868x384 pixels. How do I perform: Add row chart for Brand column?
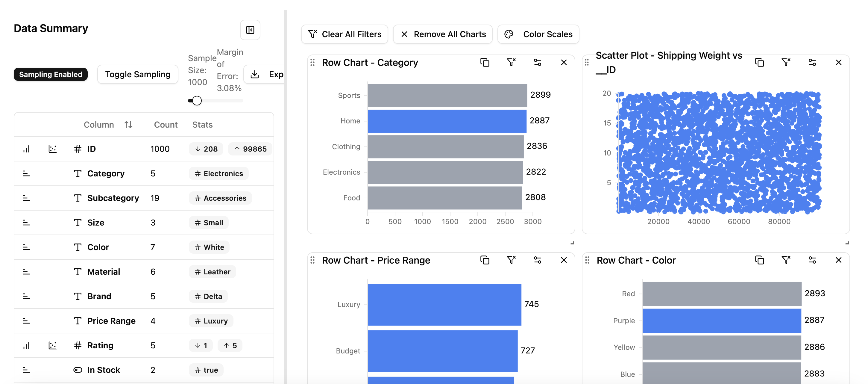(x=26, y=296)
